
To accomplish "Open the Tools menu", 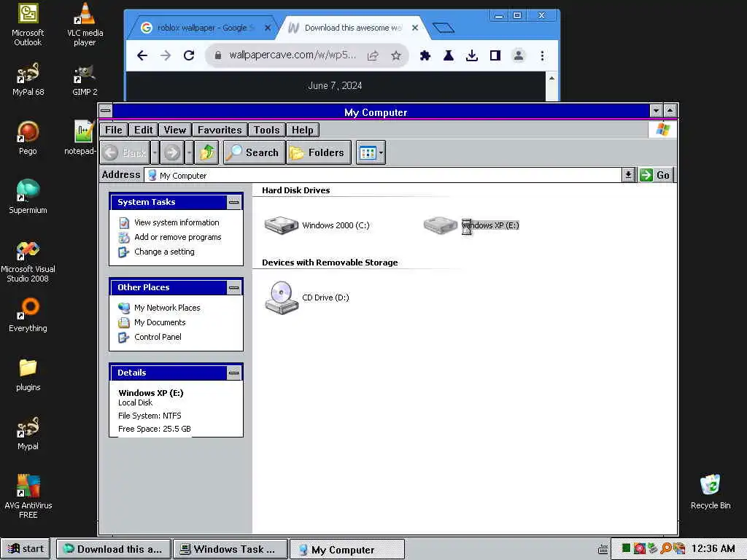I will 267,130.
